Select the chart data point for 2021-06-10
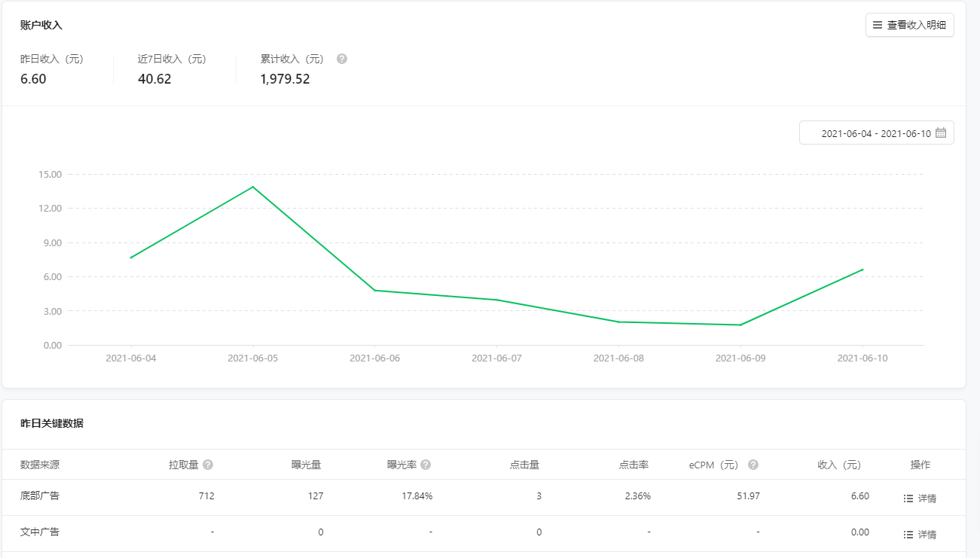 pos(862,270)
